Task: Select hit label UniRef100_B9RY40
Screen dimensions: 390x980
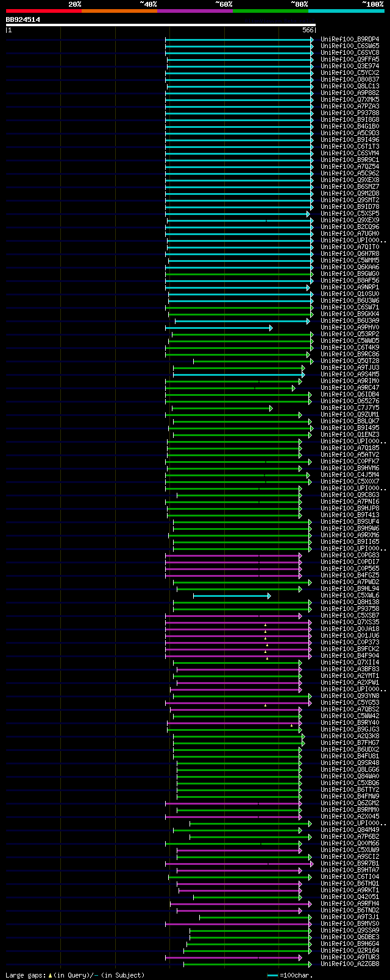Action: 350,722
